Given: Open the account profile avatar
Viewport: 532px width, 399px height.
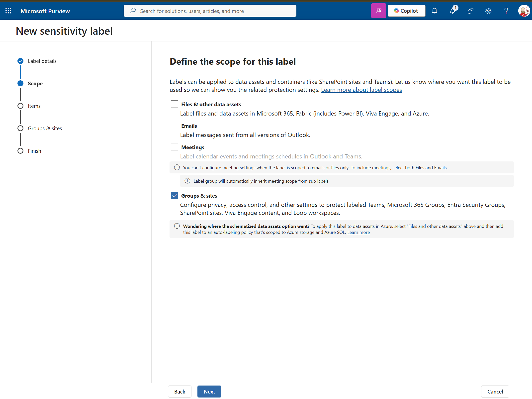Looking at the screenshot, I should click(x=524, y=11).
